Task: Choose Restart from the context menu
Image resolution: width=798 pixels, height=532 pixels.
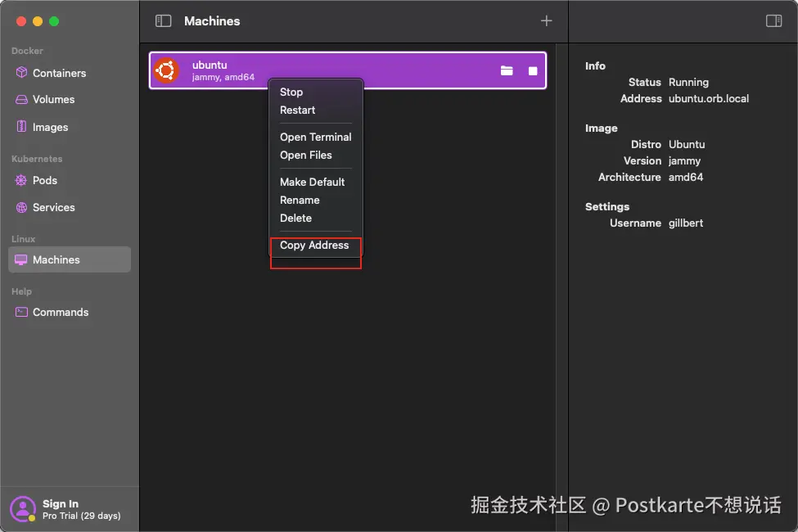Action: coord(297,110)
